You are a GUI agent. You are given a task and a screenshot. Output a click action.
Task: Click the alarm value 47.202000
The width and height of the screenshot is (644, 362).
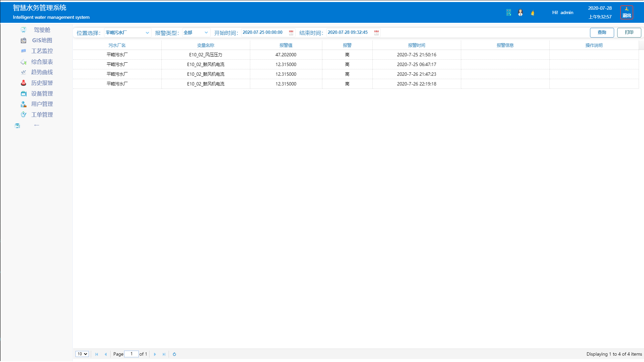pyautogui.click(x=286, y=55)
